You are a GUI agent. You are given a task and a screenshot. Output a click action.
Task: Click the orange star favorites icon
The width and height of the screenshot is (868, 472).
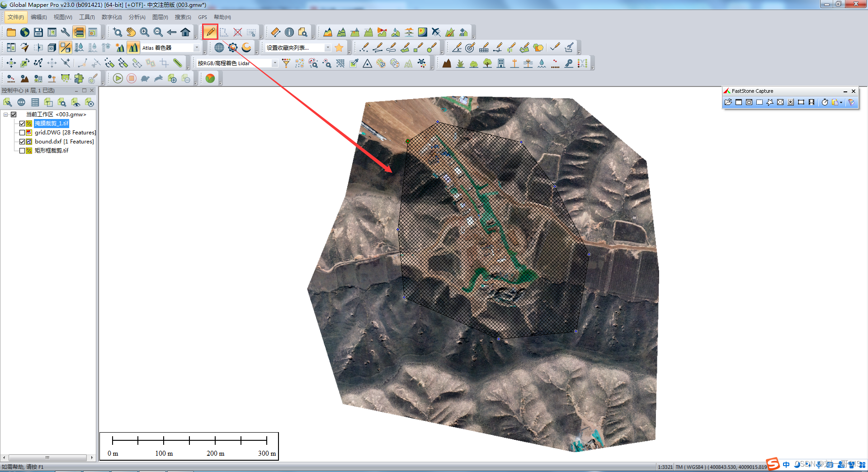pos(339,48)
